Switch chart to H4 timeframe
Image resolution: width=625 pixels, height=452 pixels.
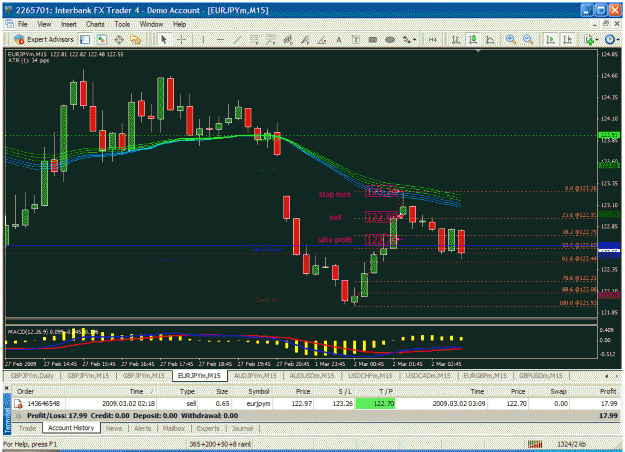432,39
